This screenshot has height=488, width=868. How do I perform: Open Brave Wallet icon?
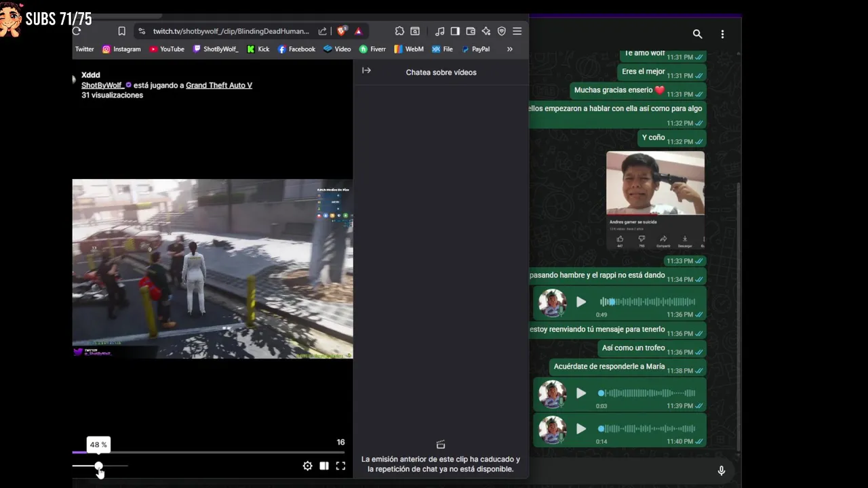pyautogui.click(x=471, y=31)
